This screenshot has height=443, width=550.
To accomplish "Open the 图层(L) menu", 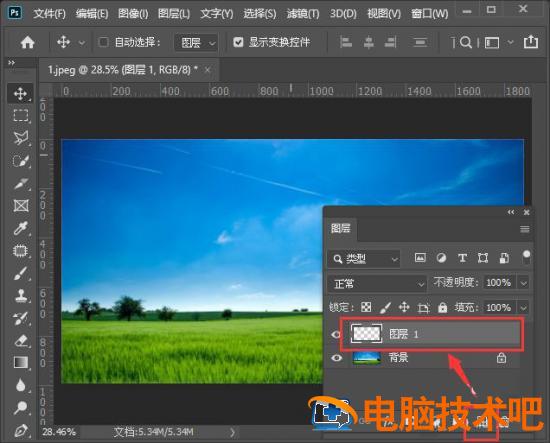I will pyautogui.click(x=174, y=14).
